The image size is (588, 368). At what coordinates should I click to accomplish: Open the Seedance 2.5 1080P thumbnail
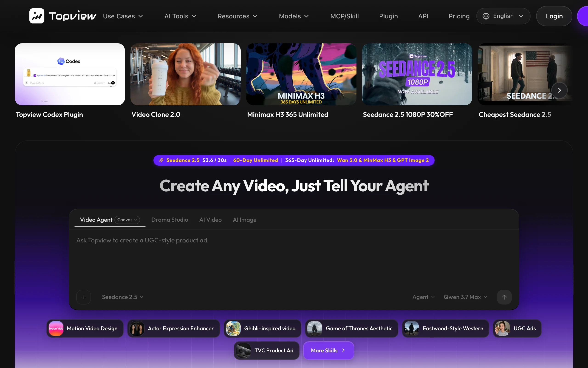click(417, 74)
